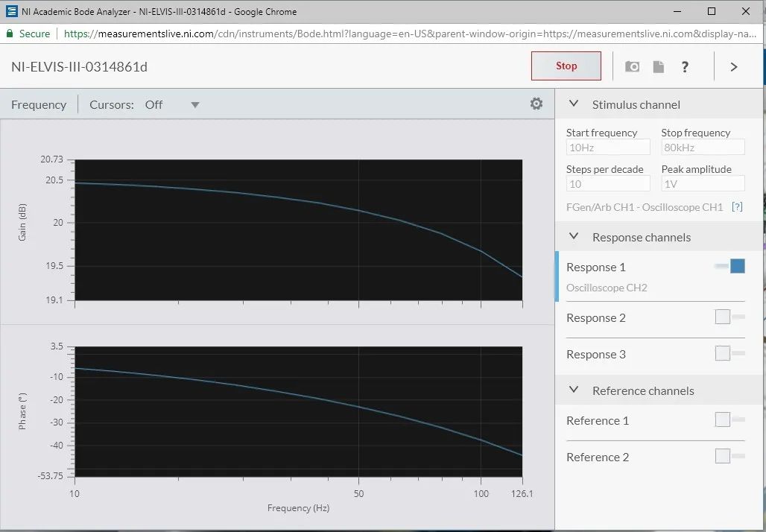Open the Cursors dropdown
The width and height of the screenshot is (766, 532).
coord(172,104)
